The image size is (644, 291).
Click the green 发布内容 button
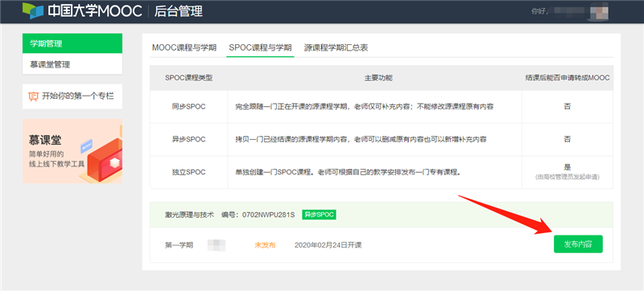click(578, 244)
